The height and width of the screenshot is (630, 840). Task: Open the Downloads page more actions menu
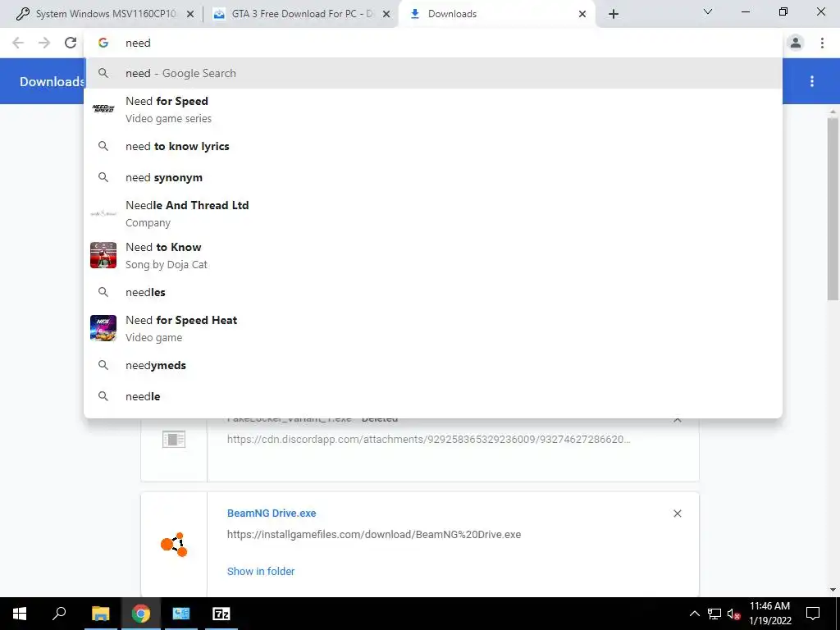coord(812,81)
